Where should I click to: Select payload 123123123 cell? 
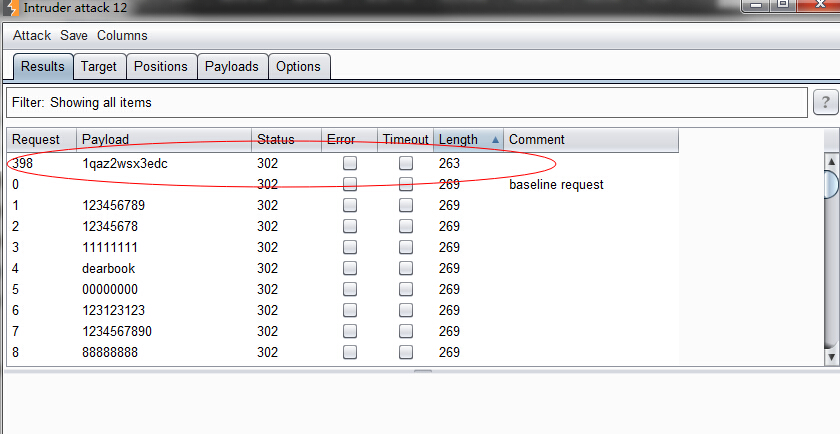(x=114, y=310)
